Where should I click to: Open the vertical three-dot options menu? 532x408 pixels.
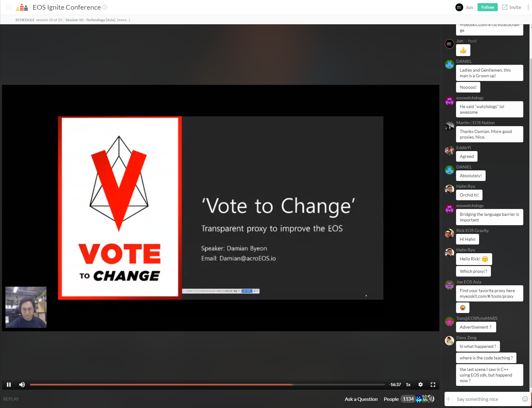tap(528, 7)
